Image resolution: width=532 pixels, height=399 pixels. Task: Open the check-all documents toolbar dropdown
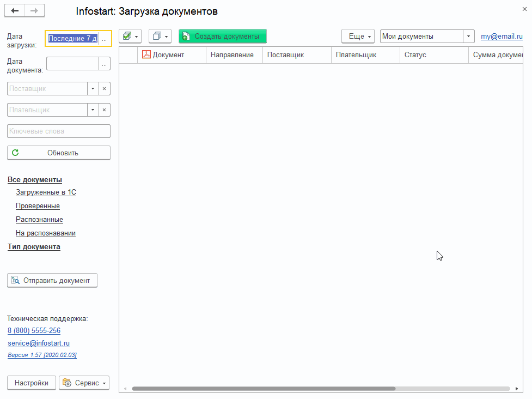[x=130, y=37]
